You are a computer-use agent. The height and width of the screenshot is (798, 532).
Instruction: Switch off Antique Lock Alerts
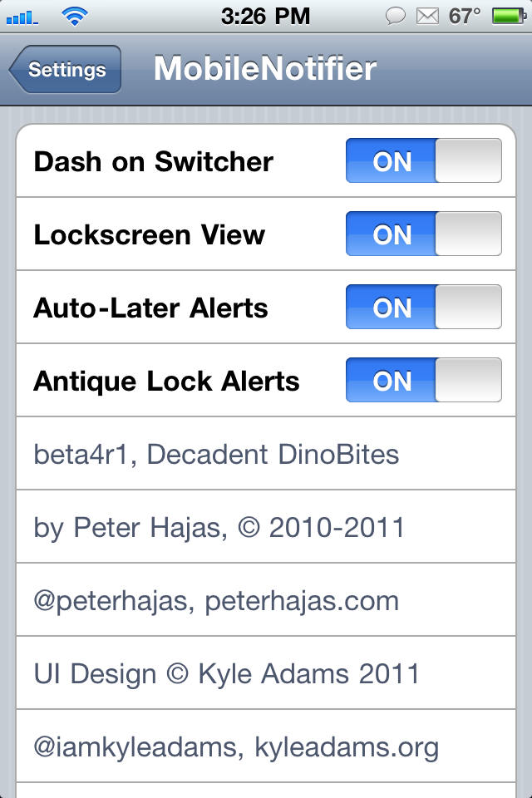[x=423, y=381]
